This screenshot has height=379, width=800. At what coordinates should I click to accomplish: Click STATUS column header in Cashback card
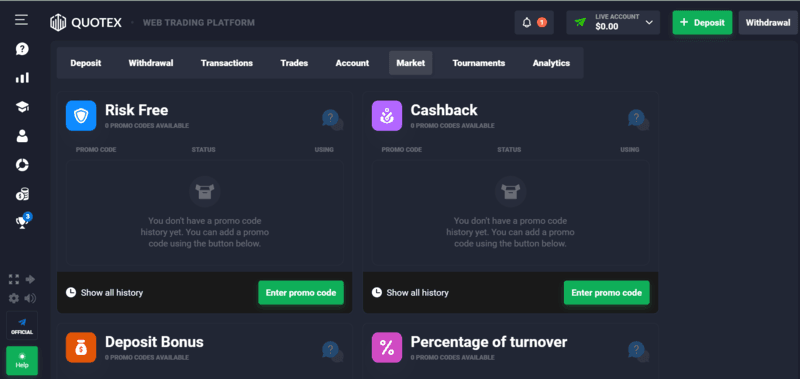(509, 150)
